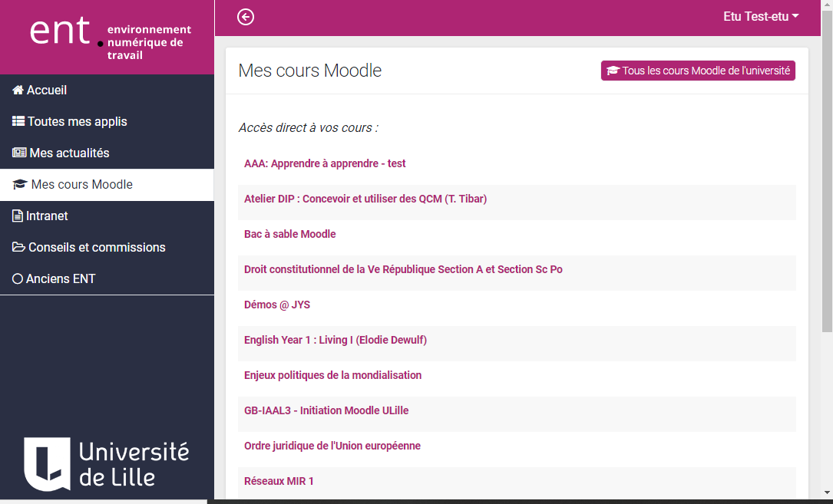833x504 pixels.
Task: Click the ent logo in the header
Action: [x=59, y=32]
